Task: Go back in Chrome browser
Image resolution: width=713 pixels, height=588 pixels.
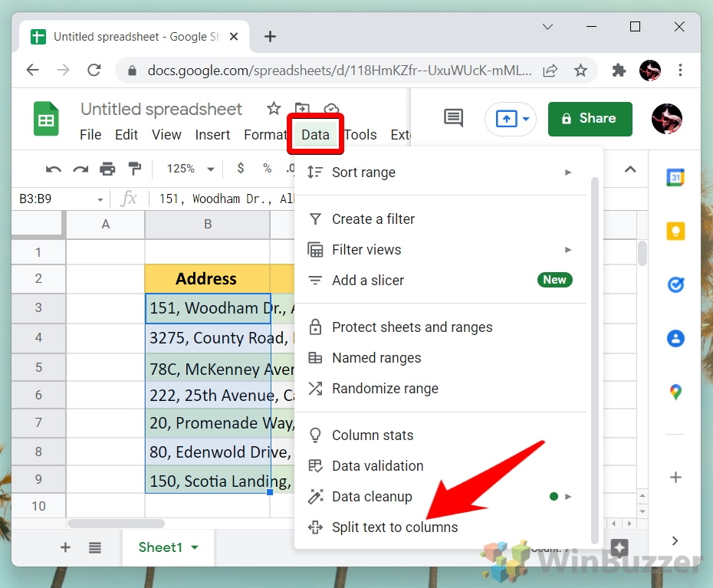Action: (x=33, y=70)
